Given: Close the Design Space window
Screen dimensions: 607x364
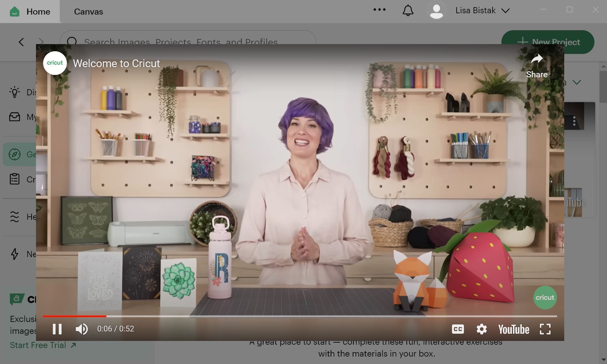Looking at the screenshot, I should pyautogui.click(x=596, y=9).
